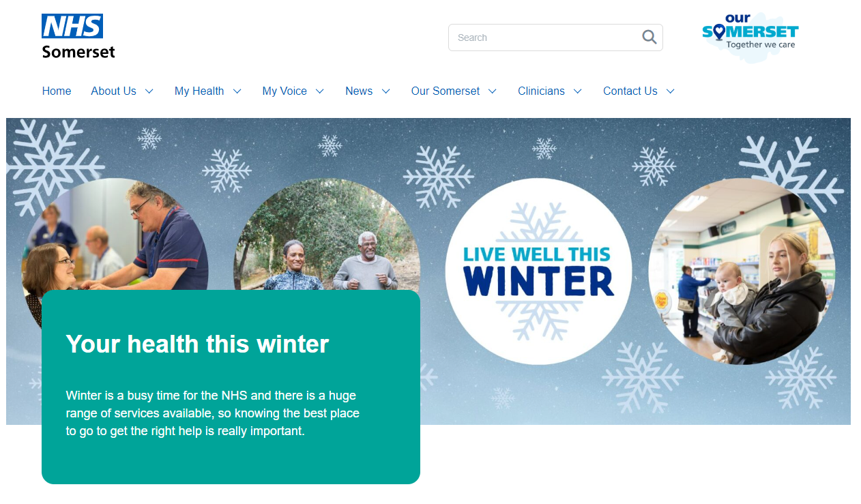
Task: Click the Our Somerset Together we care logo
Action: (x=750, y=37)
